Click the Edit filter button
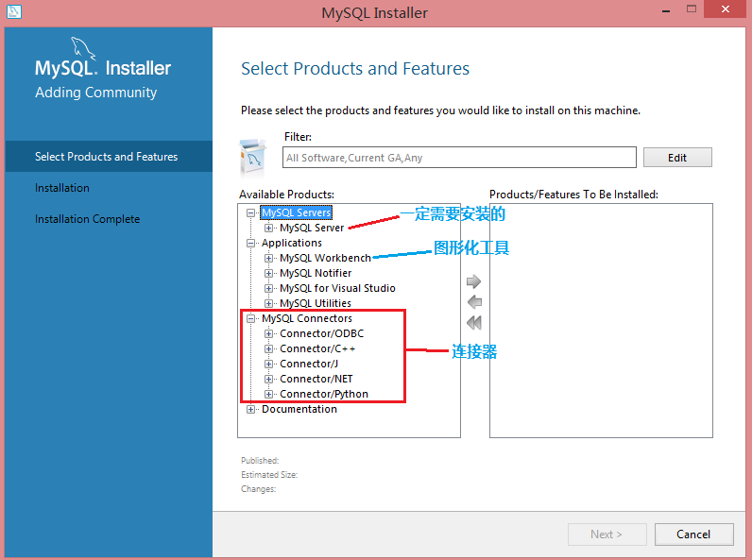This screenshot has height=560, width=752. point(677,158)
